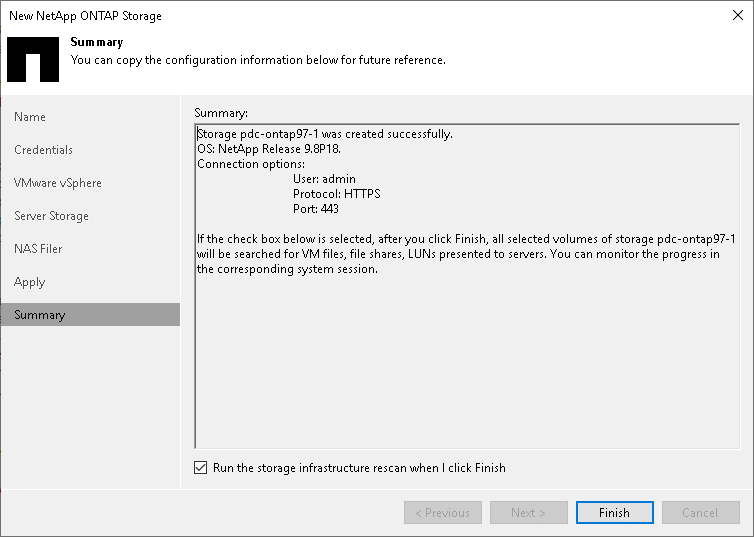The width and height of the screenshot is (754, 537).
Task: Click the 'Summary:' label above the text box
Action: (221, 113)
